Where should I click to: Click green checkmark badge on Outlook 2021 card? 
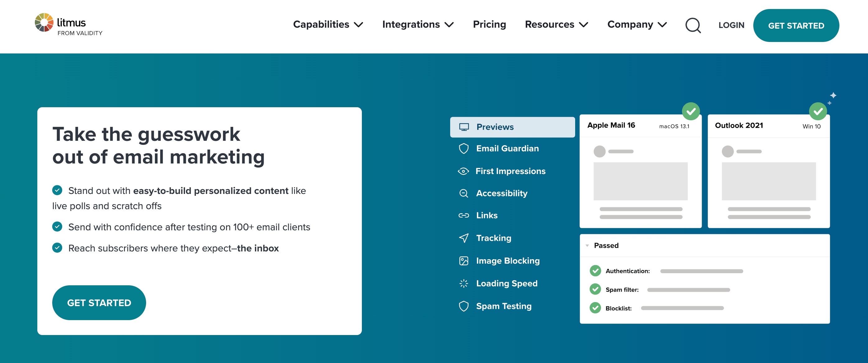click(818, 111)
